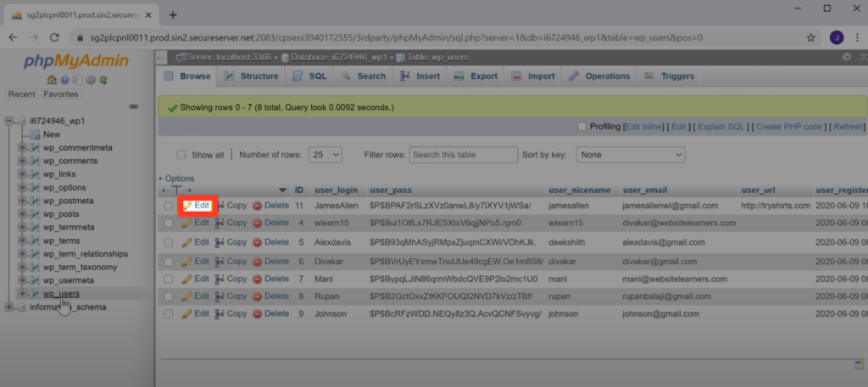Open phpMyAdmin Home icon in sidebar
This screenshot has height=387, width=868.
[52, 80]
